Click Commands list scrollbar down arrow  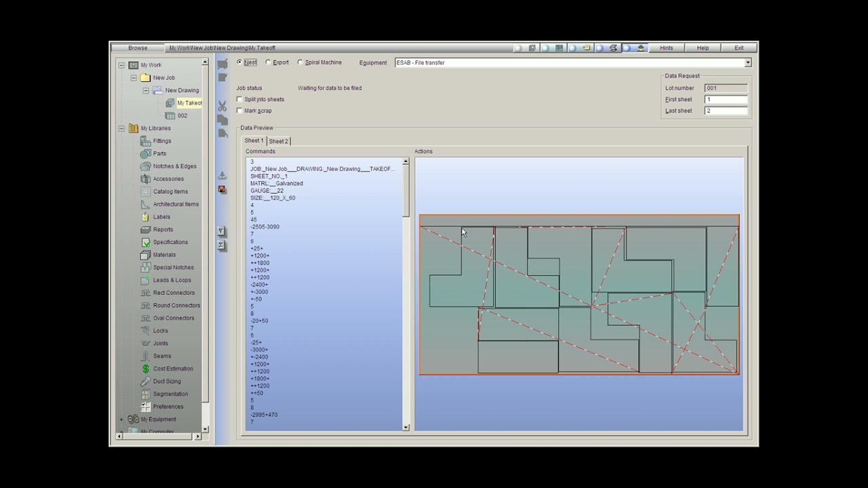click(406, 427)
